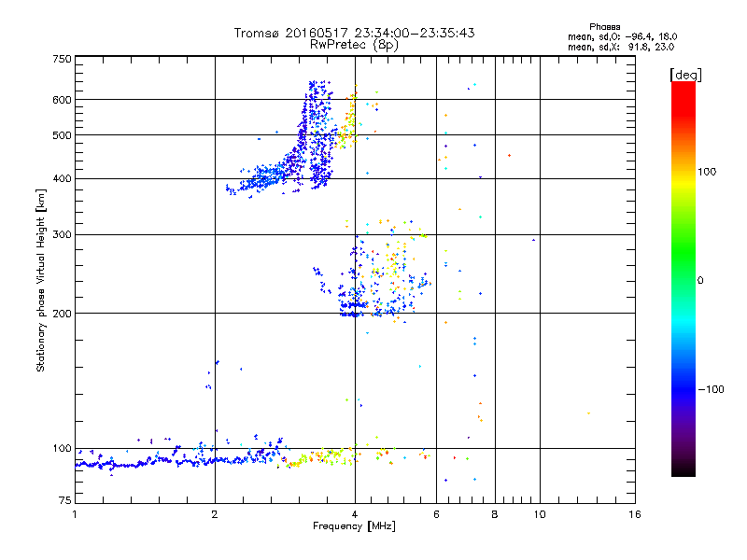Click the x-axis tick label '8'
This screenshot has width=747, height=560.
coord(495,514)
